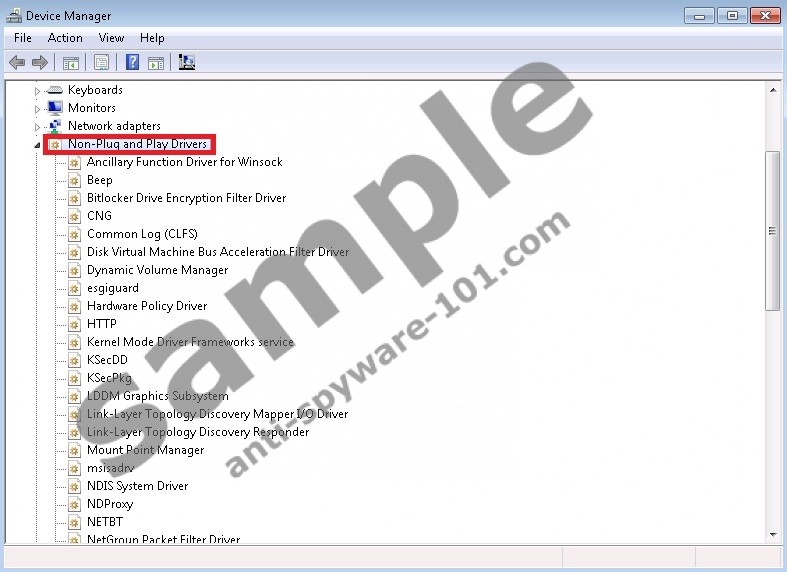Open the File menu
Viewport: 787px width, 572px height.
point(22,38)
